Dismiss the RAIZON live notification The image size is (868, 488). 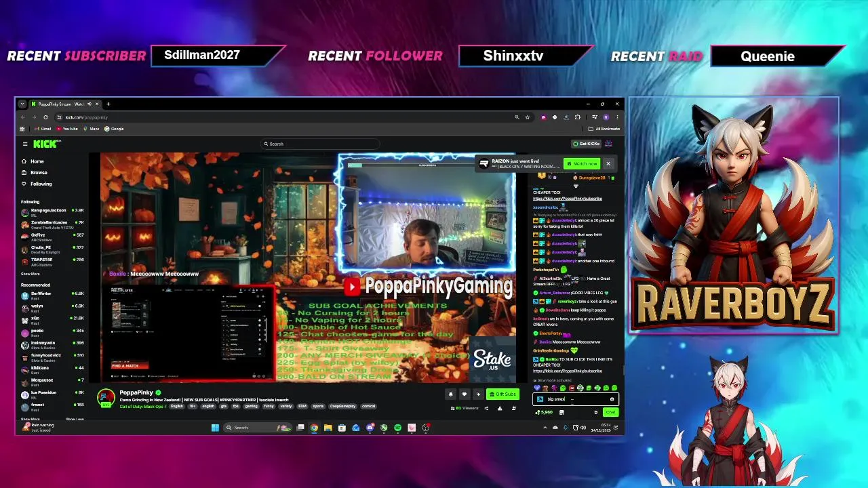pyautogui.click(x=608, y=163)
